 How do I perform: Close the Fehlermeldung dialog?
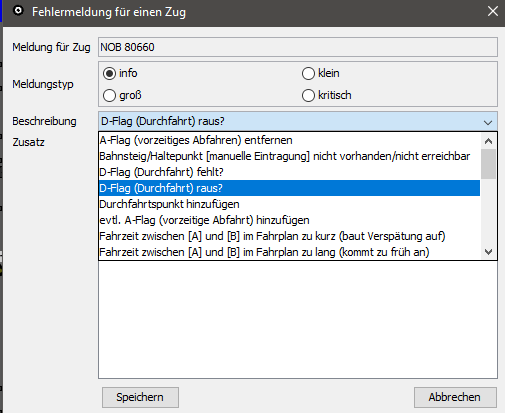point(493,11)
